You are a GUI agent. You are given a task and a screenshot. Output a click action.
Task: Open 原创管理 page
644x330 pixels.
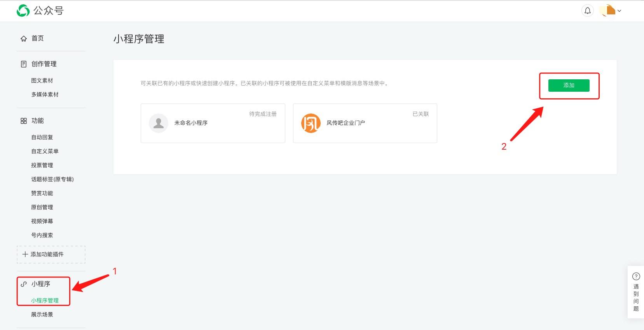[x=42, y=207]
